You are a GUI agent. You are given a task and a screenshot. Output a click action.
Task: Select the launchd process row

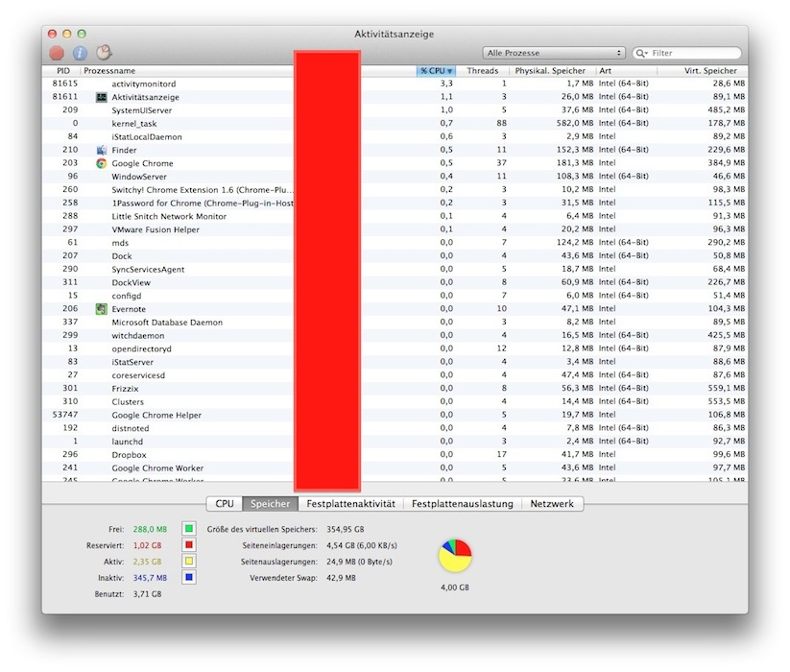(x=395, y=442)
